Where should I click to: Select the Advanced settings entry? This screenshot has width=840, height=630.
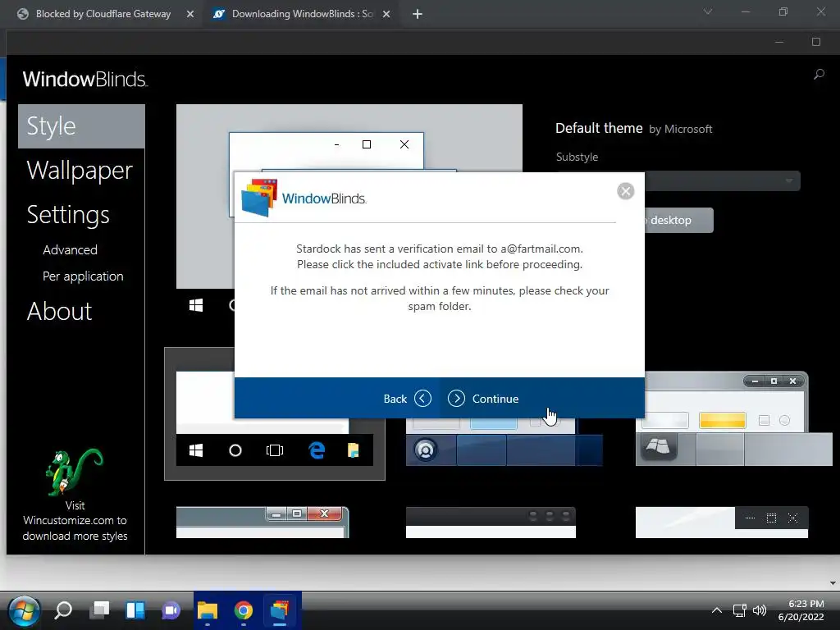click(x=71, y=249)
